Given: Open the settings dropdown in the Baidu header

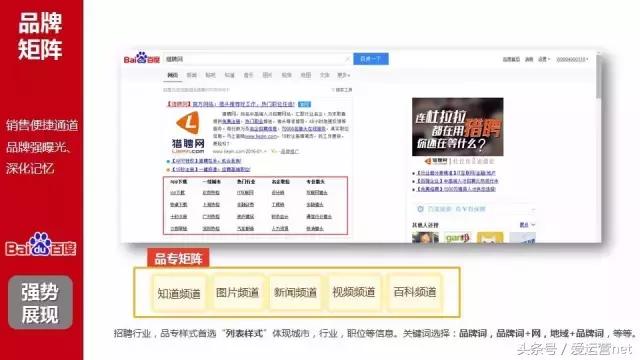Looking at the screenshot, I should pos(544,60).
